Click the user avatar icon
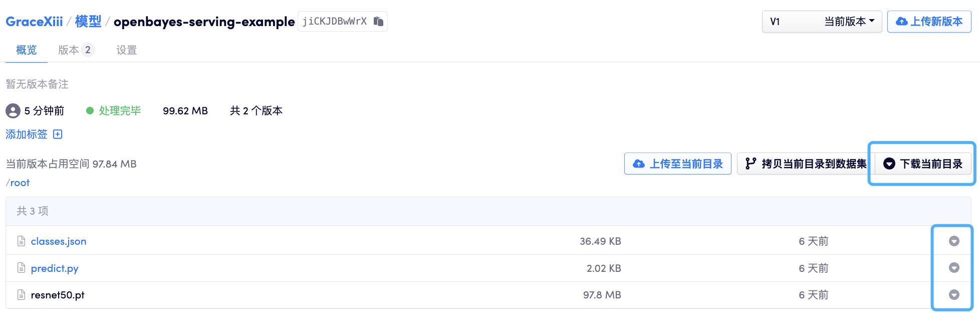Image resolution: width=980 pixels, height=328 pixels. click(13, 111)
